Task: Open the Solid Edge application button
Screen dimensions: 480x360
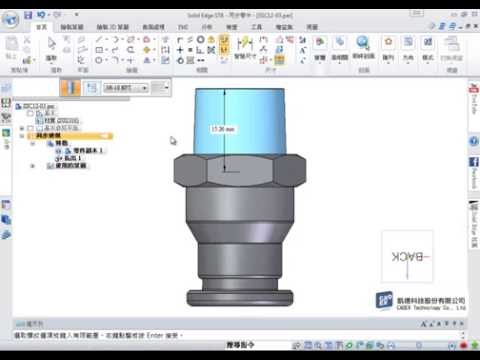Action: pos(11,19)
